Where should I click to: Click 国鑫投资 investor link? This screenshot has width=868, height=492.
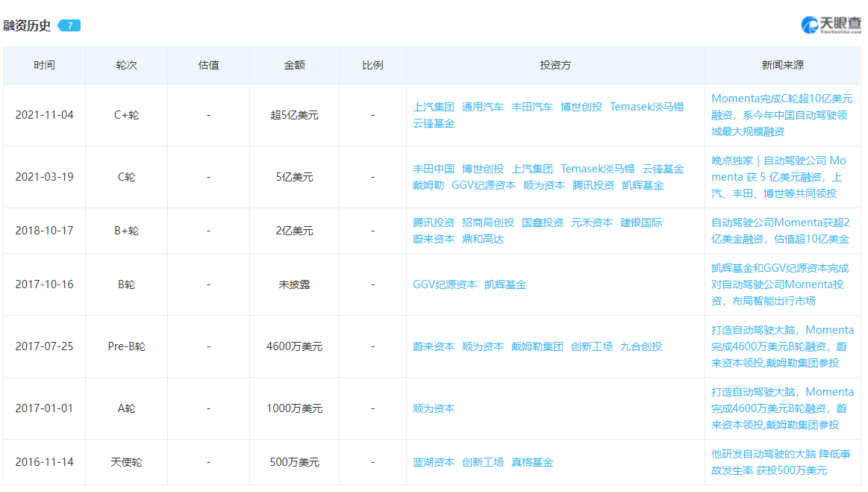point(543,222)
